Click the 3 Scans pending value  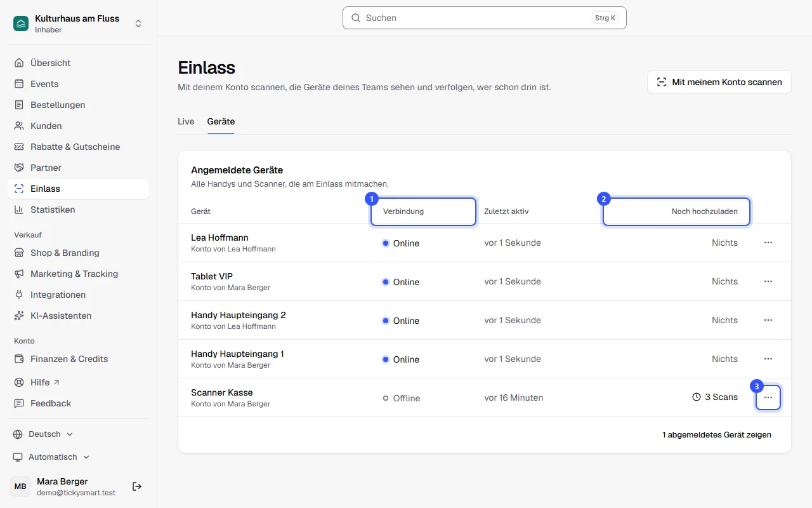(x=715, y=397)
